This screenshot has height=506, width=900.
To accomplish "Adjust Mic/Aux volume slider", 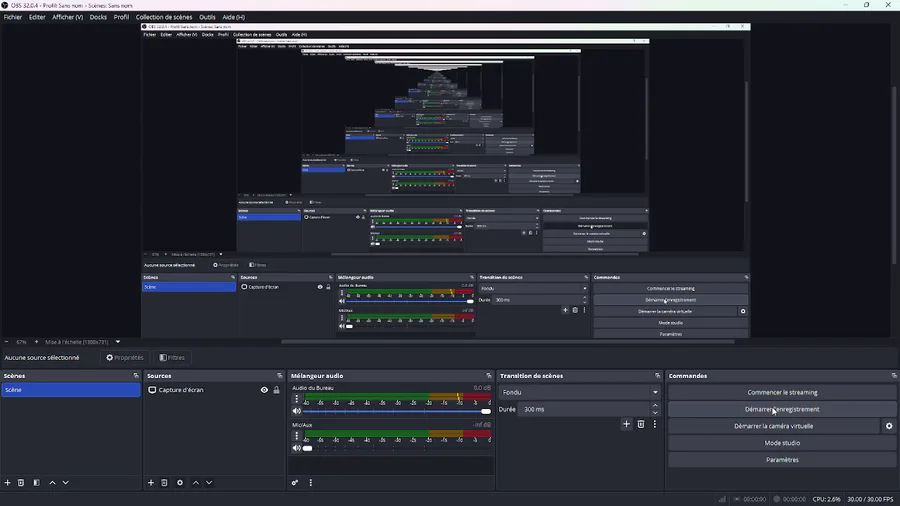I will coord(397,448).
